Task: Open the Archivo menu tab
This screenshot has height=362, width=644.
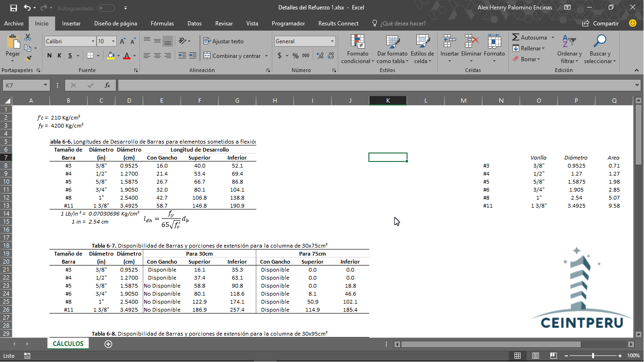Action: pos(14,24)
